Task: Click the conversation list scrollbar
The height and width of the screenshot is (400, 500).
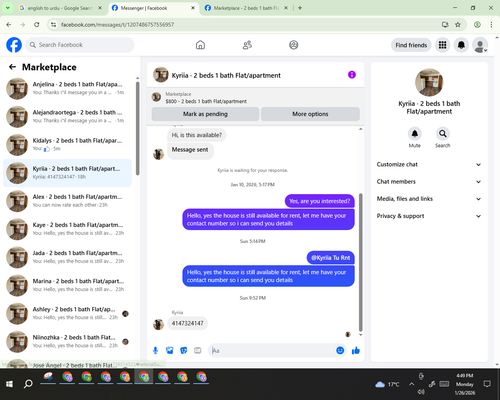Action: click(137, 128)
